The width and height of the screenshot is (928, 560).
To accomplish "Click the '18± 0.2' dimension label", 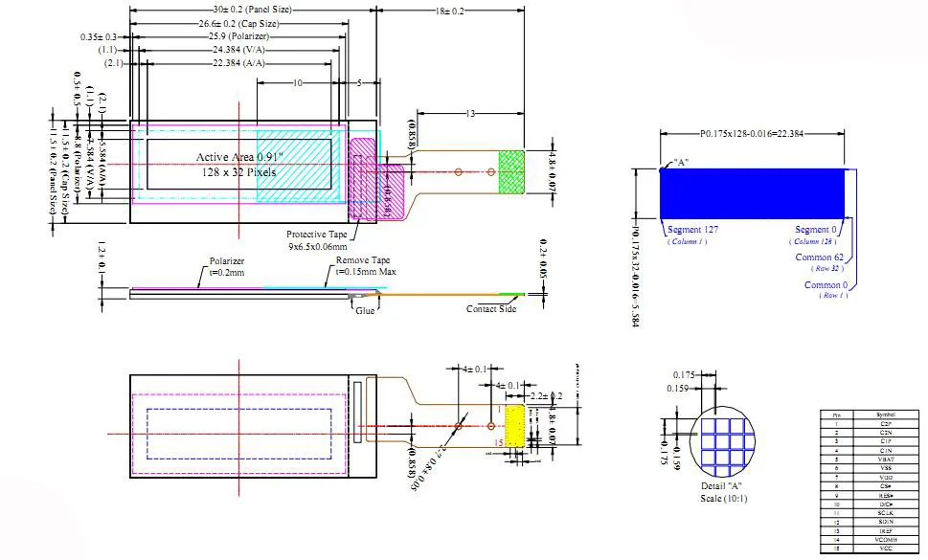I will tap(450, 11).
